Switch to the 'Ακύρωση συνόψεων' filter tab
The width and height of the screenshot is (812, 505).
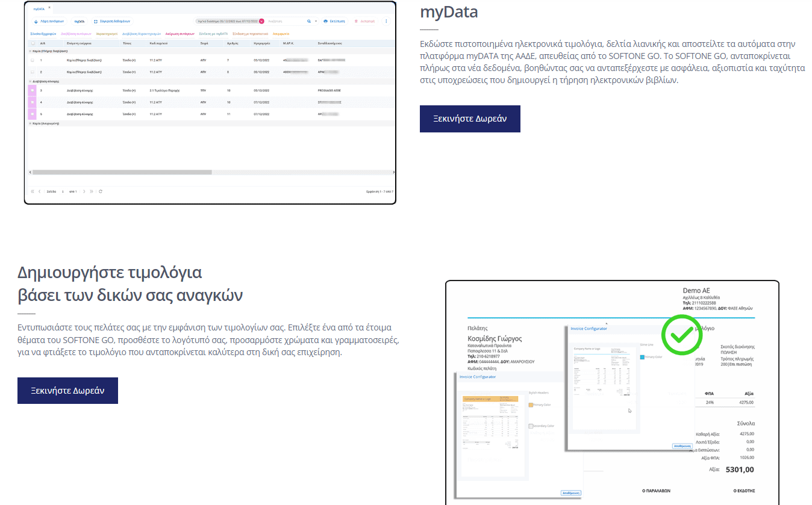point(179,34)
